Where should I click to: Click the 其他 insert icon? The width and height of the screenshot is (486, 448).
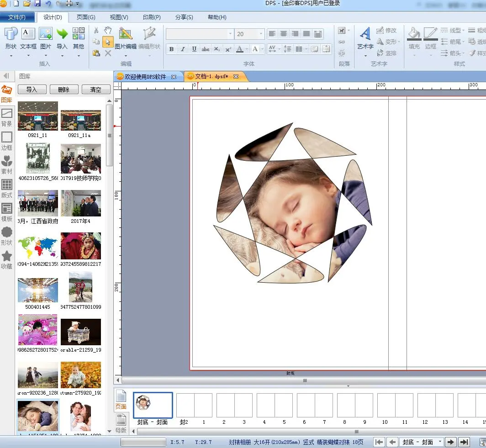pos(79,33)
